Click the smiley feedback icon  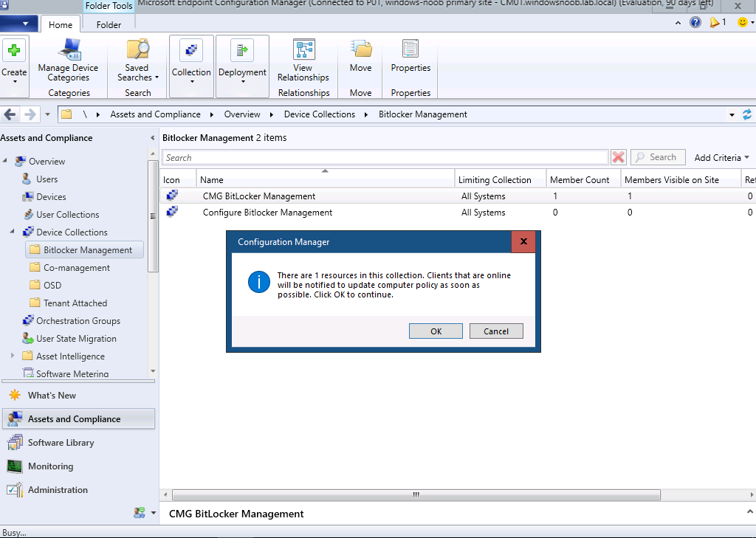pyautogui.click(x=743, y=22)
